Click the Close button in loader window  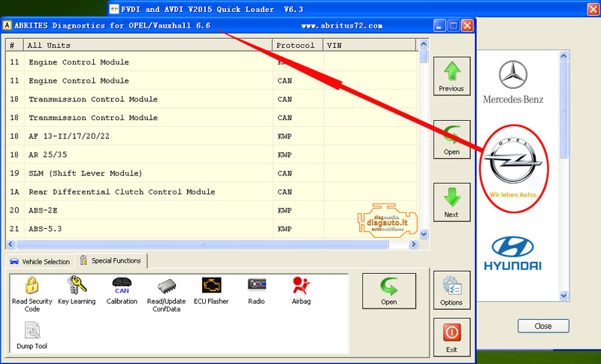click(x=543, y=326)
